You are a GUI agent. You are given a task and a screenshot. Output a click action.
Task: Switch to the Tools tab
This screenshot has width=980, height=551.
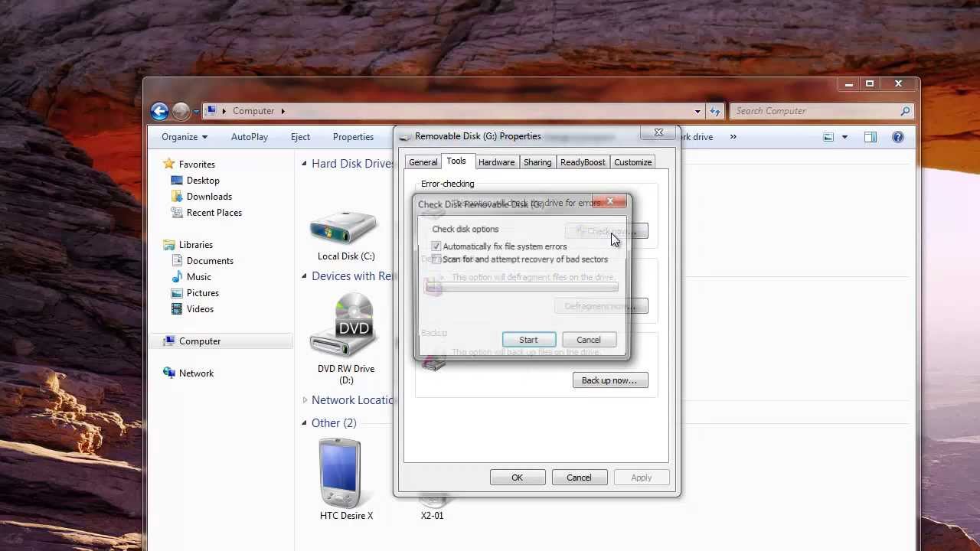tap(456, 161)
